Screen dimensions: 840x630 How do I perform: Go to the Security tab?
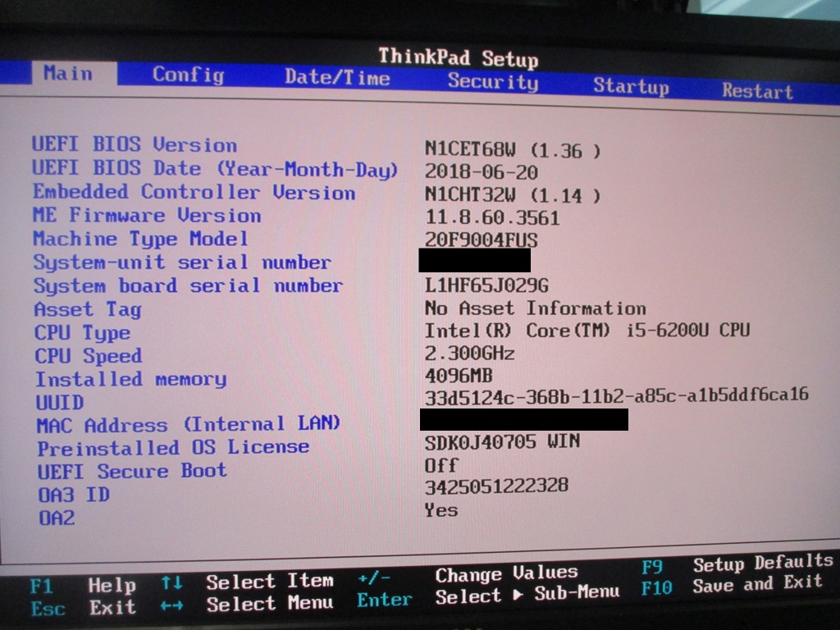click(x=493, y=81)
